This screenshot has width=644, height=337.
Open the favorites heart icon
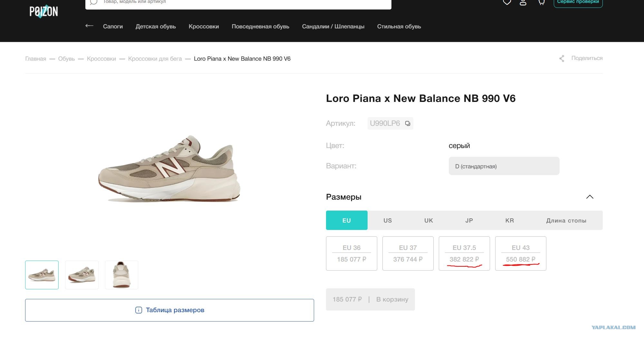(x=507, y=2)
